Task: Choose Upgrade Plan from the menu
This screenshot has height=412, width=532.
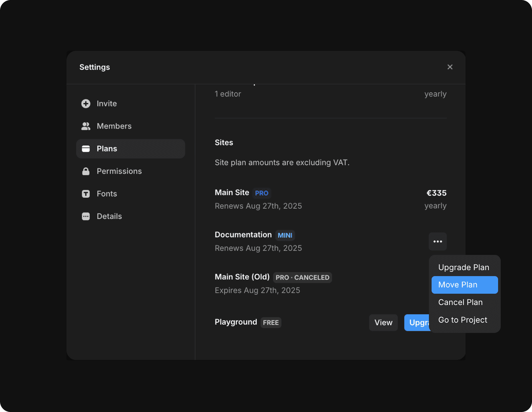Action: pyautogui.click(x=464, y=267)
